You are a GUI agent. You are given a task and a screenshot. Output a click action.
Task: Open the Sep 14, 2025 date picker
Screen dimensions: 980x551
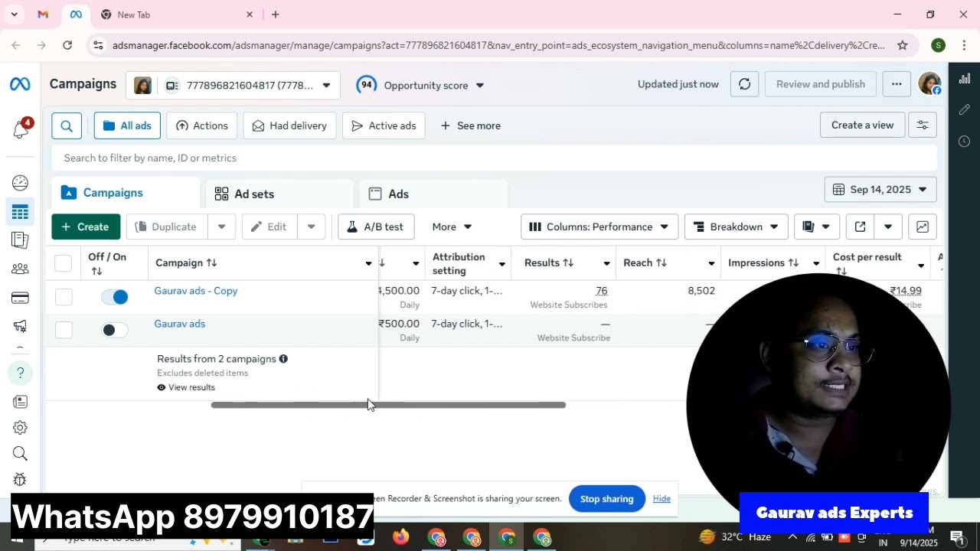coord(880,190)
